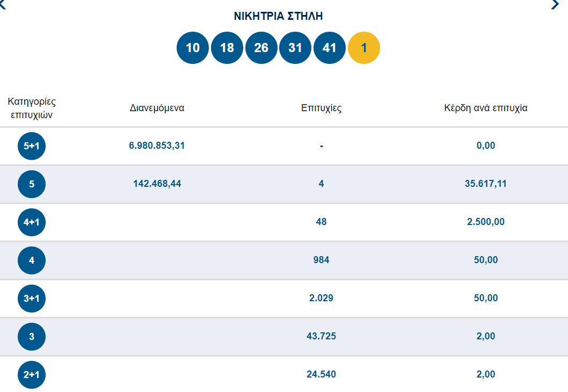Select the 4+1 category badge
Image resolution: width=568 pixels, height=392 pixels.
pyautogui.click(x=32, y=222)
